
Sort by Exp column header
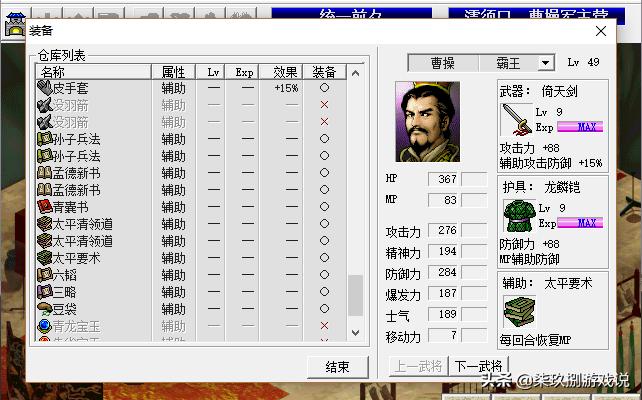coord(242,72)
